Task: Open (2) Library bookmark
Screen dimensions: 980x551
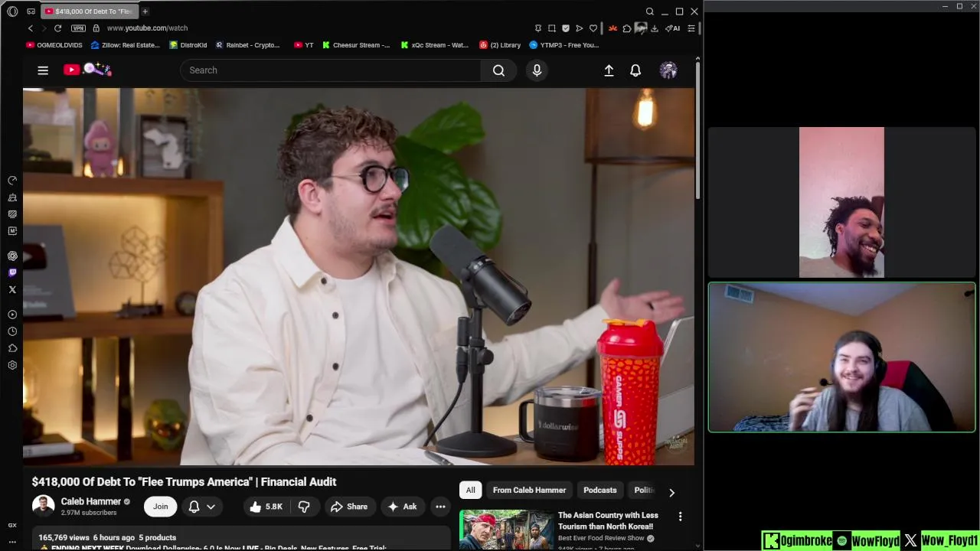Action: pyautogui.click(x=500, y=45)
